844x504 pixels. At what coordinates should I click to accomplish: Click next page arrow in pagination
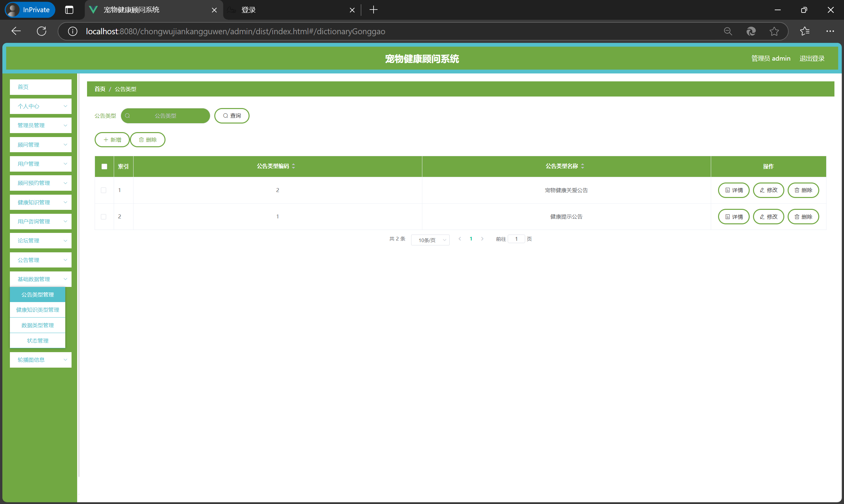pos(482,239)
